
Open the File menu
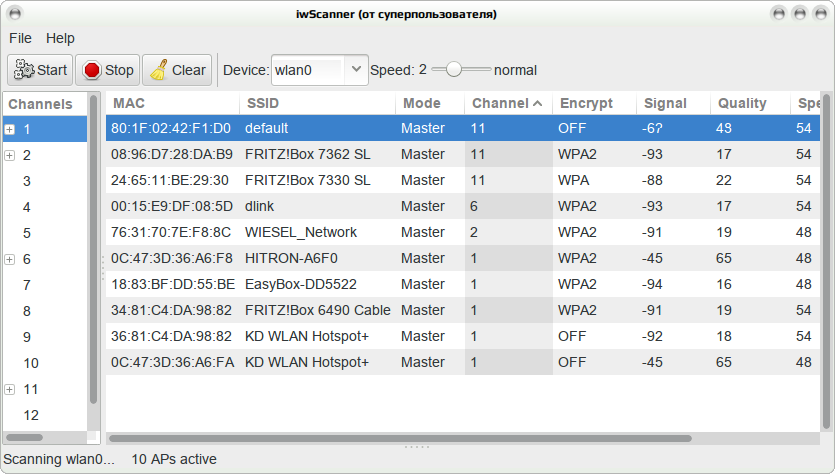pyautogui.click(x=20, y=38)
